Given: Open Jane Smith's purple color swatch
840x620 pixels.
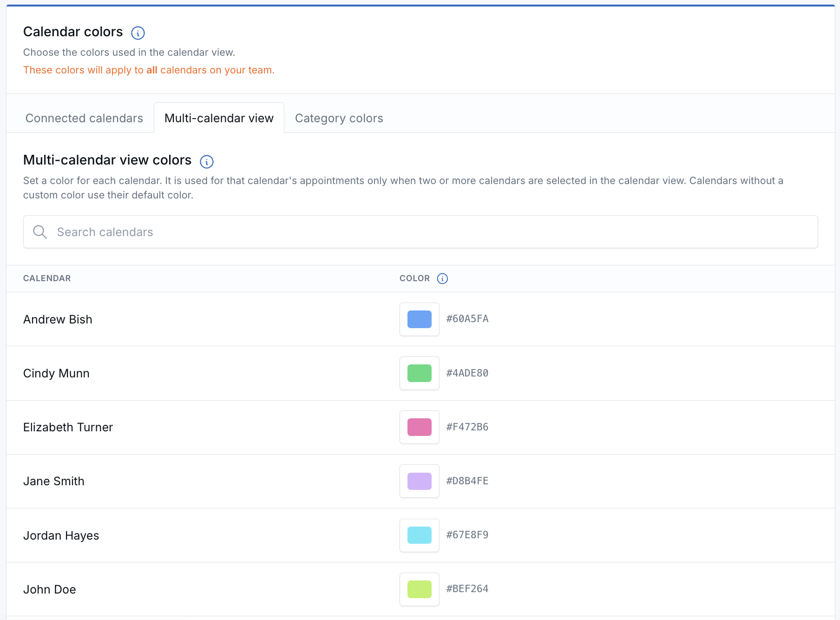Looking at the screenshot, I should (x=420, y=481).
